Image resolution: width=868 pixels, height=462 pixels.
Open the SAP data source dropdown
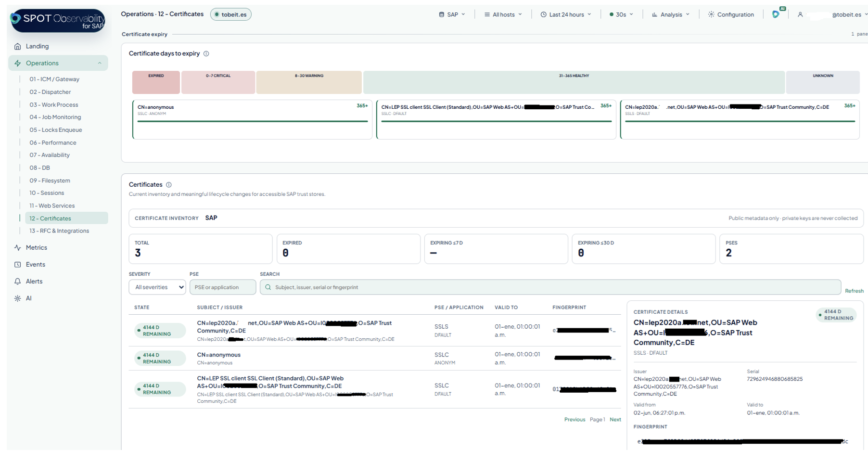pos(452,14)
